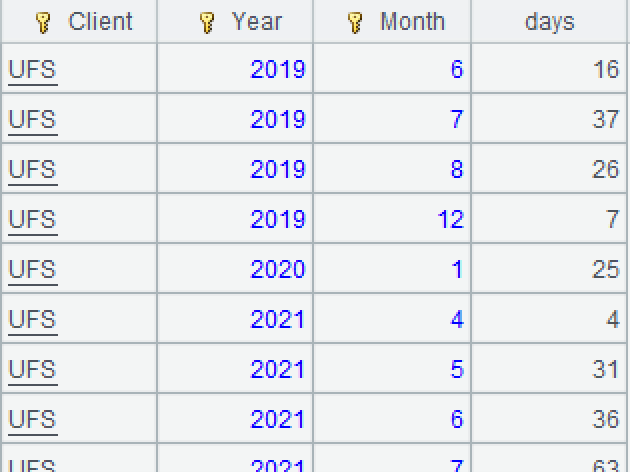The image size is (630, 472).
Task: Open UFS link in the 16 days row
Action: click(x=32, y=69)
